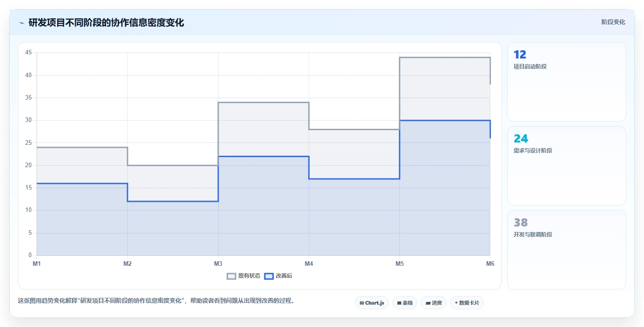
Task: Click the gray line segment between M3 and M4
Action: [x=263, y=102]
